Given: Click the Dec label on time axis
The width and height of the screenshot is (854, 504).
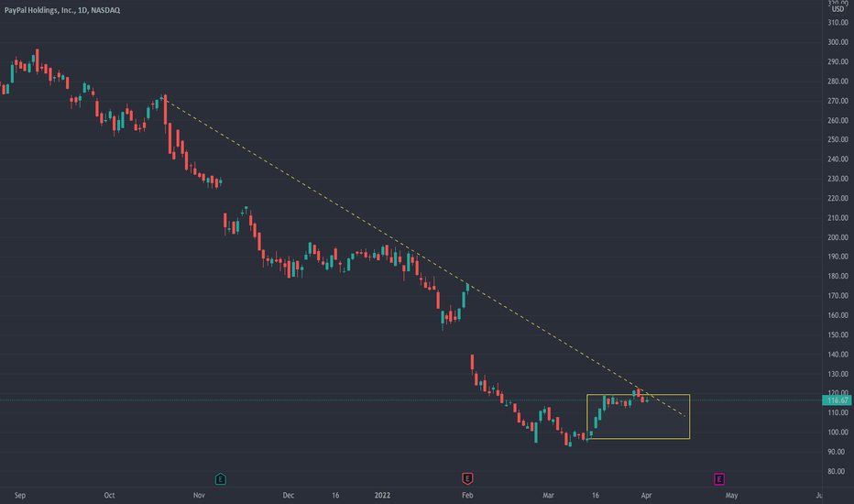Looking at the screenshot, I should 288,495.
